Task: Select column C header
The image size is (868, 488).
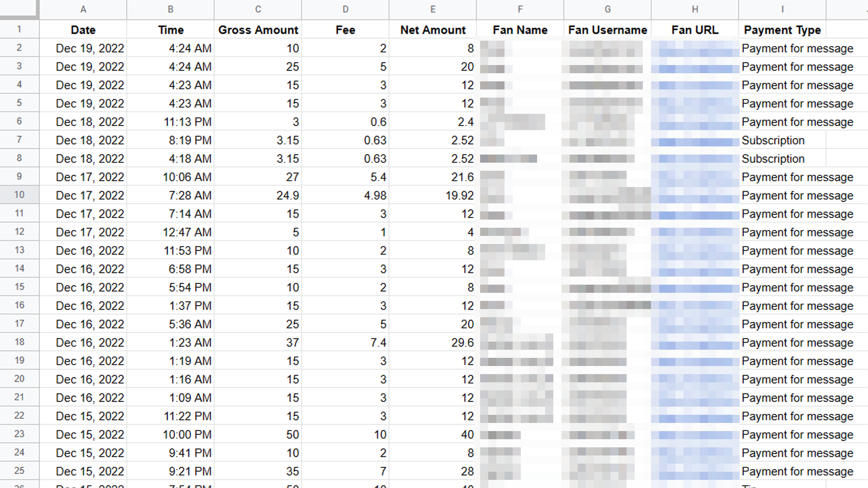Action: pos(258,9)
